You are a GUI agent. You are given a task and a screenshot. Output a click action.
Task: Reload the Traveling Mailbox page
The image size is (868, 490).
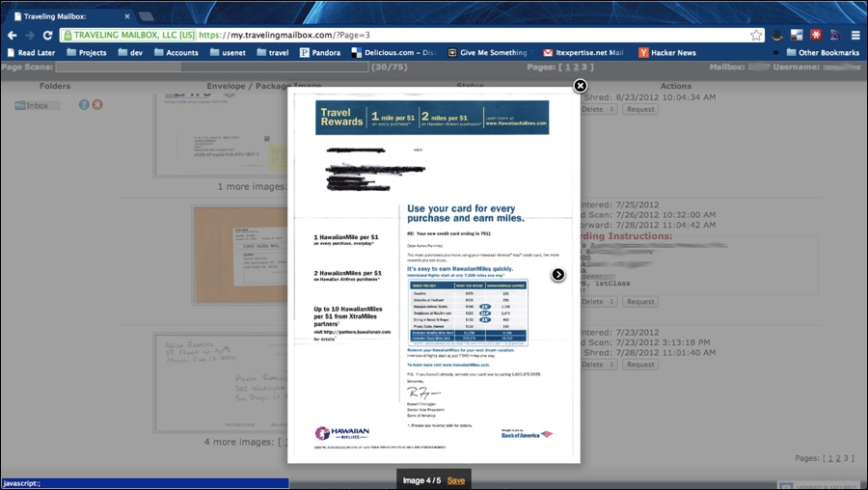pos(47,35)
